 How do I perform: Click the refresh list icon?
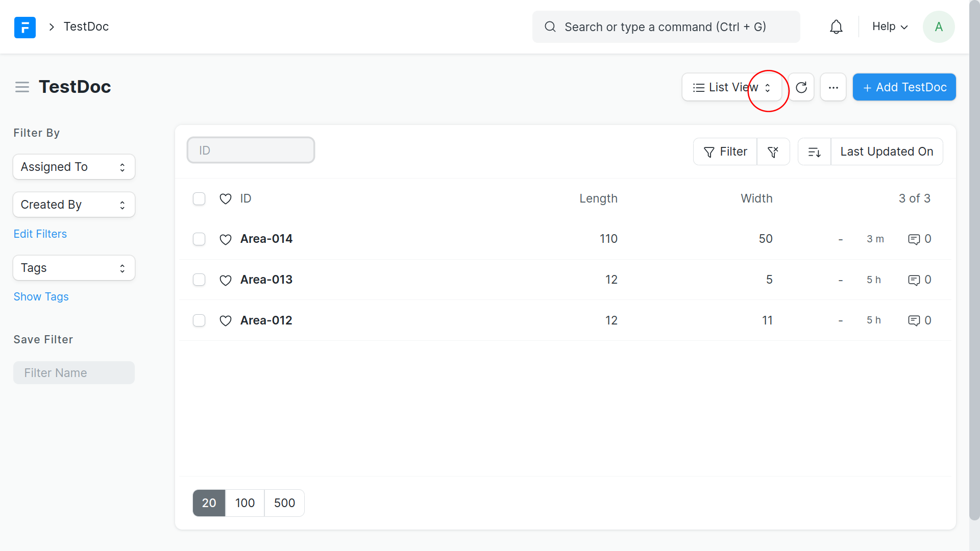tap(801, 87)
